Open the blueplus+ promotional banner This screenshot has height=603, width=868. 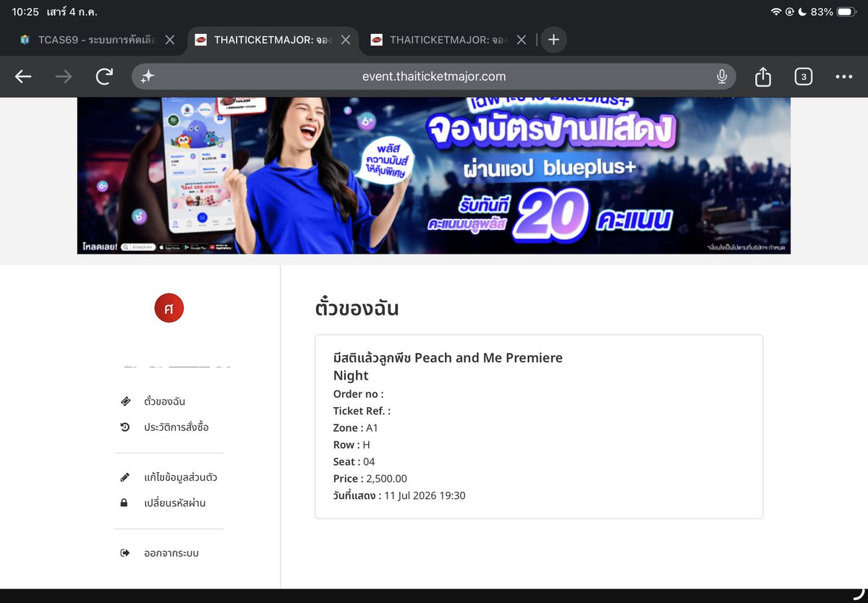[x=434, y=176]
